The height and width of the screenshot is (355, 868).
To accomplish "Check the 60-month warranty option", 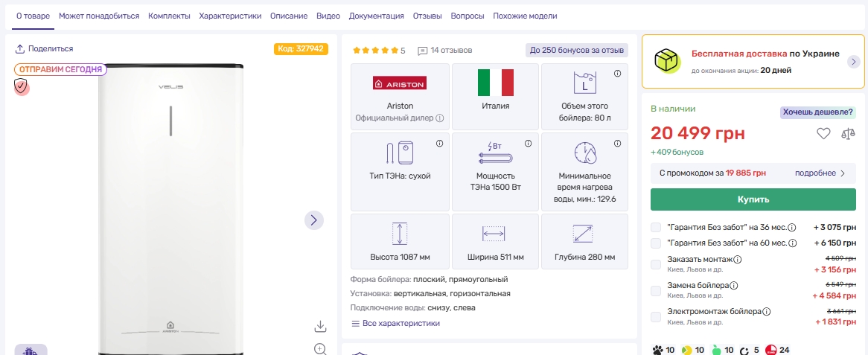I will [x=656, y=243].
